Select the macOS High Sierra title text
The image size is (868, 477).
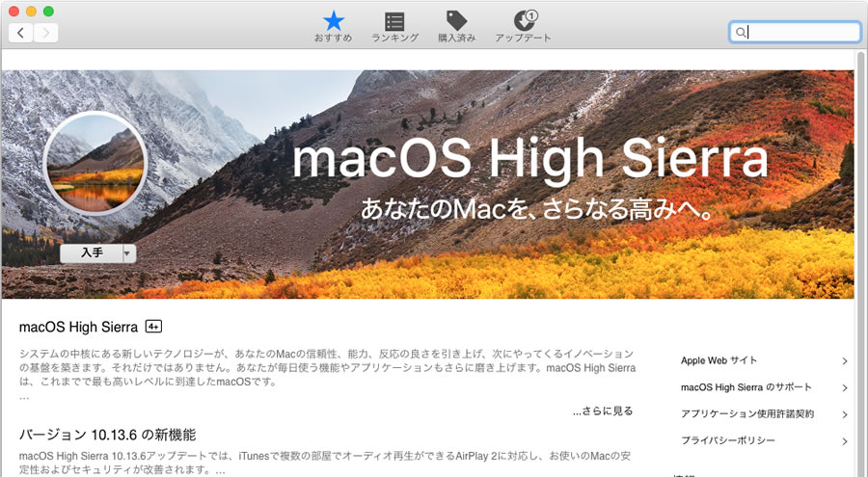78,327
